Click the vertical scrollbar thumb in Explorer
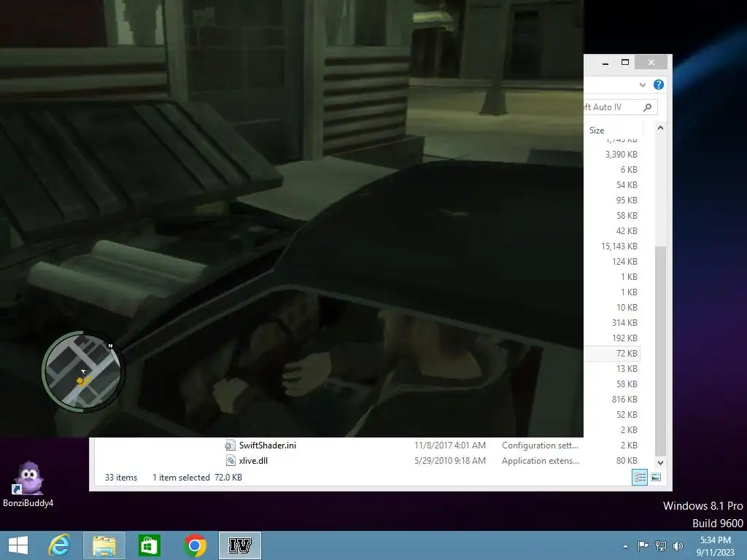This screenshot has width=747, height=560. pyautogui.click(x=660, y=351)
